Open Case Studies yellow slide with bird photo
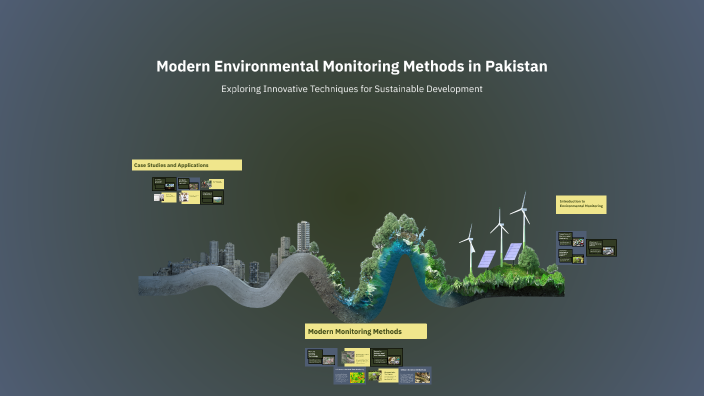This screenshot has width=704, height=396. tap(212, 184)
